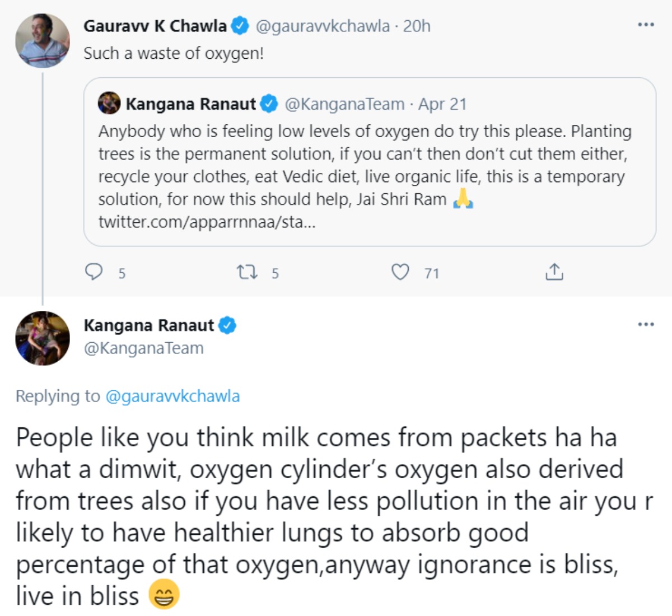This screenshot has width=672, height=616.
Task: Open Kangana Ranaut's reply profile picture
Action: 43,338
